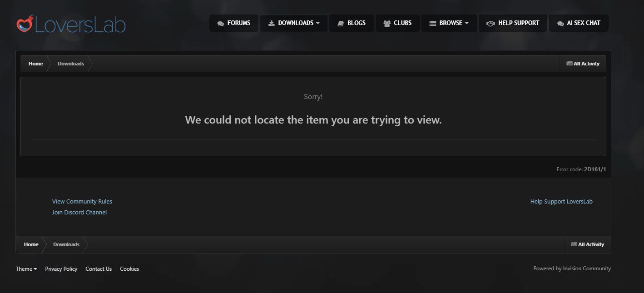Open View Community Rules link
This screenshot has width=644, height=293.
(x=82, y=202)
